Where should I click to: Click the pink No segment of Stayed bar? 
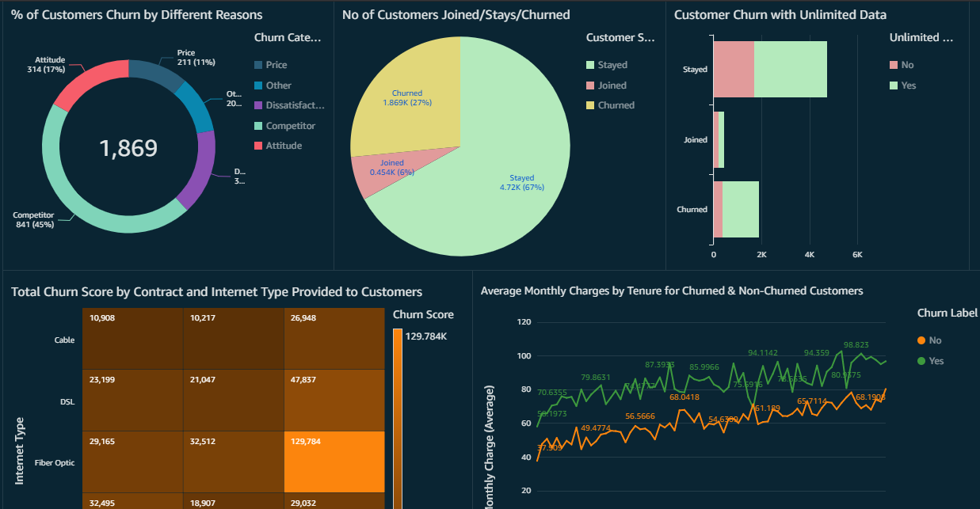734,69
